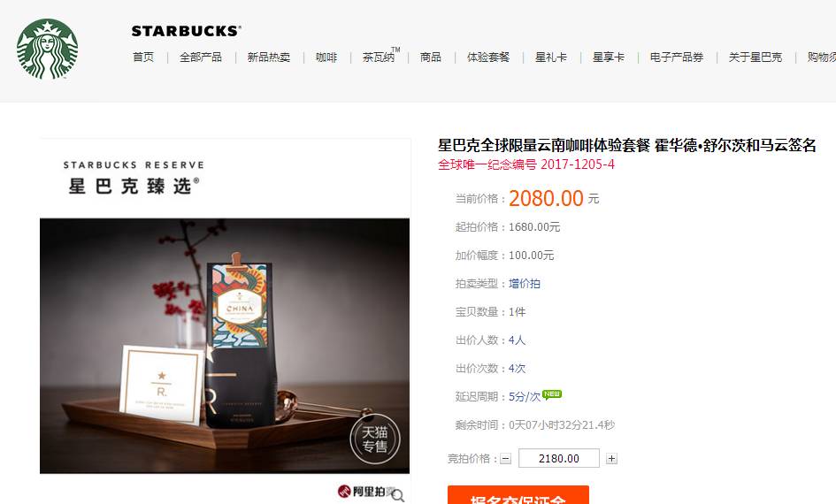
Task: Click the bid price input field
Action: pyautogui.click(x=559, y=458)
